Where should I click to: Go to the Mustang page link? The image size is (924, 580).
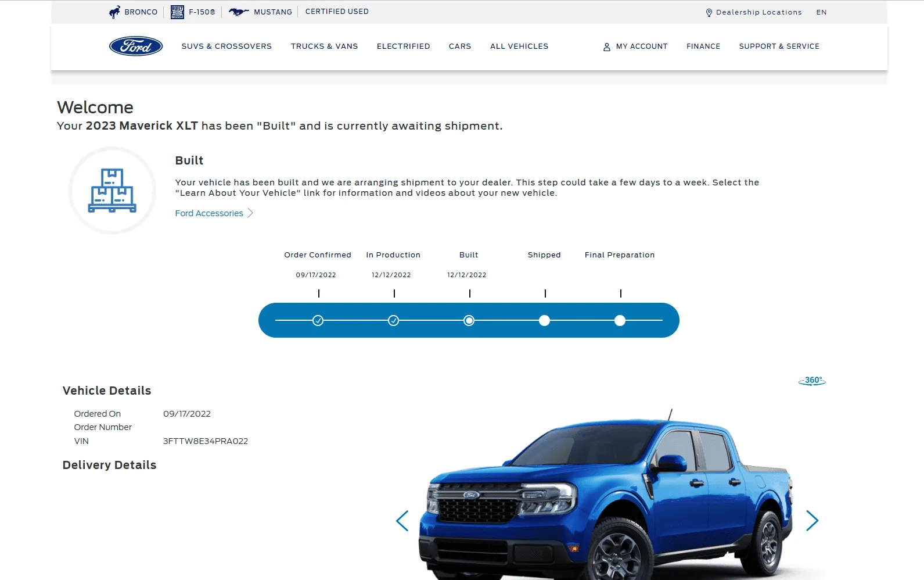pos(273,12)
